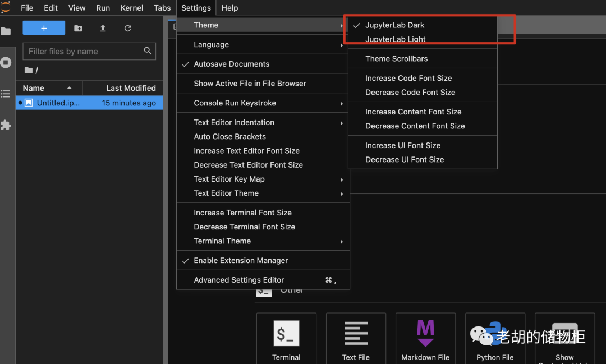Open the Run menu
The width and height of the screenshot is (606, 364).
point(103,8)
